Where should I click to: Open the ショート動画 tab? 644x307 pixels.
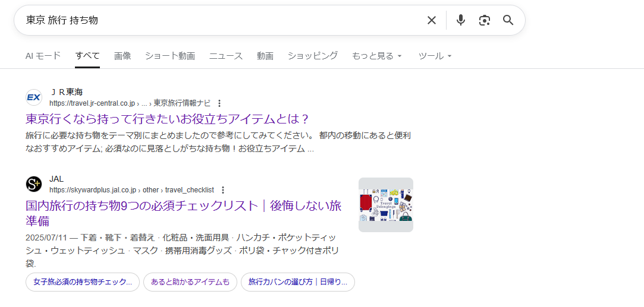170,56
